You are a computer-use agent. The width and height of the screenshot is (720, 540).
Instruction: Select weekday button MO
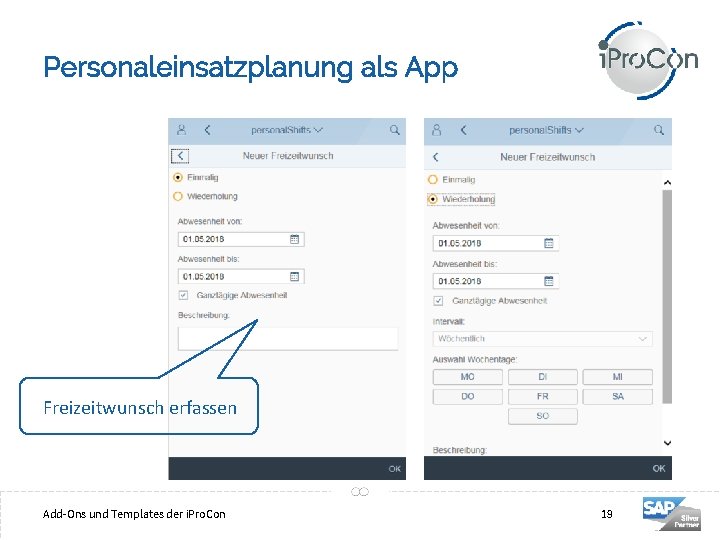click(467, 377)
